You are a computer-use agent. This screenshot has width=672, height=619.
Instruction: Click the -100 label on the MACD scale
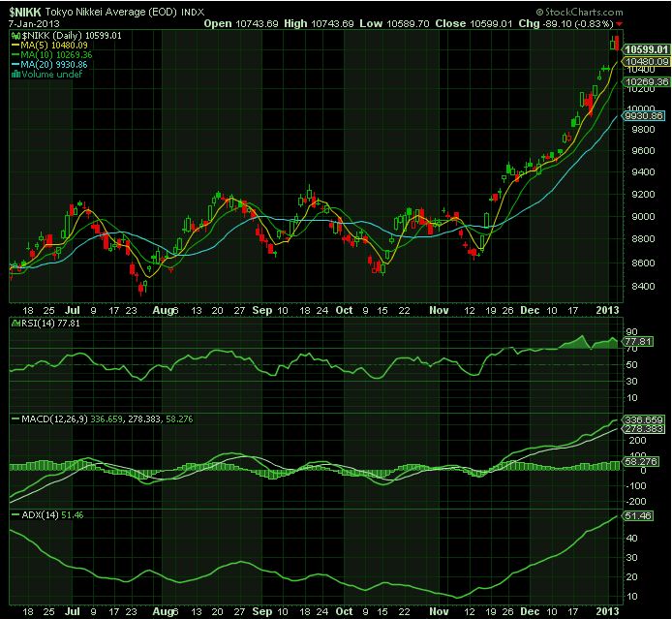click(637, 486)
